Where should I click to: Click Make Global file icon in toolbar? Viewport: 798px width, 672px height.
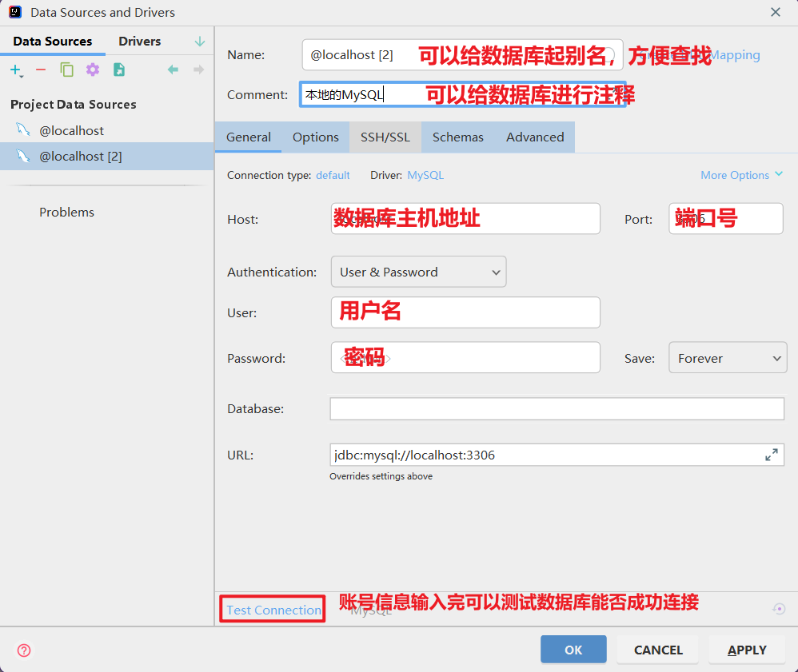(x=119, y=70)
